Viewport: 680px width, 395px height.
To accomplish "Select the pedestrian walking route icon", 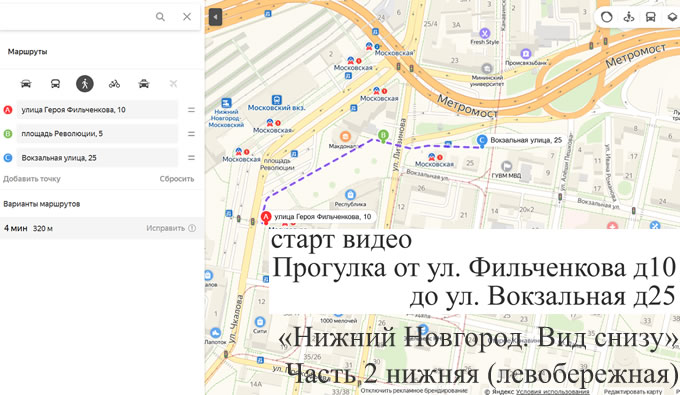I will point(85,84).
